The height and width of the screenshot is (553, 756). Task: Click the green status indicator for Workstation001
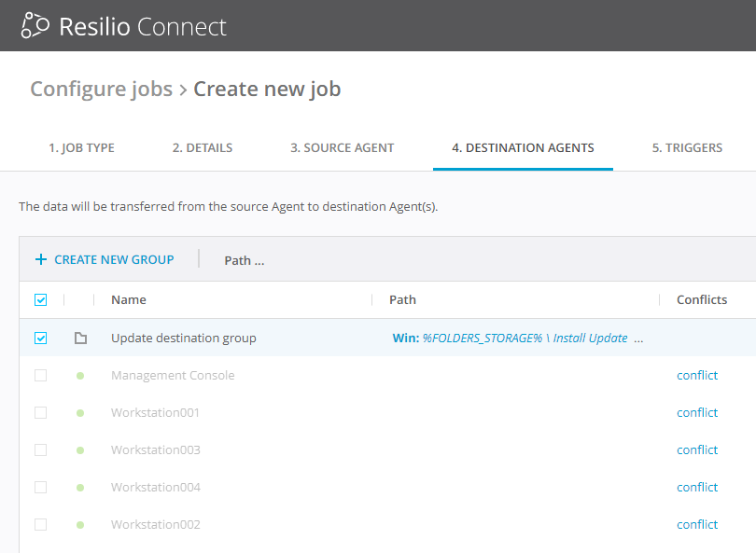[x=80, y=412]
